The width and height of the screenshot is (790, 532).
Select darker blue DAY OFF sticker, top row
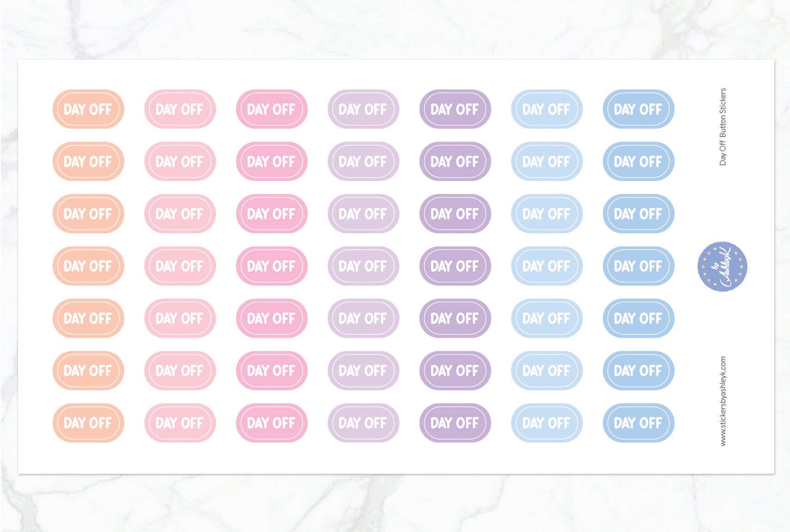[638, 109]
